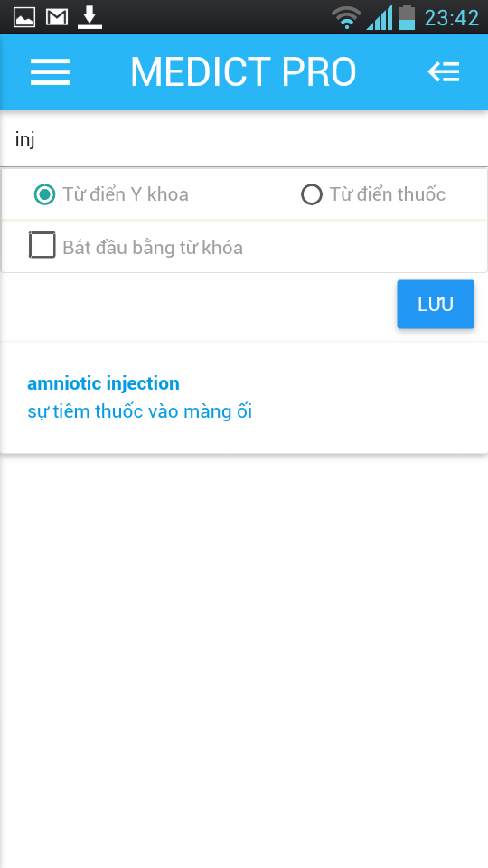This screenshot has height=868, width=488.
Task: Tap the MEDICT PRO title
Action: click(x=243, y=72)
